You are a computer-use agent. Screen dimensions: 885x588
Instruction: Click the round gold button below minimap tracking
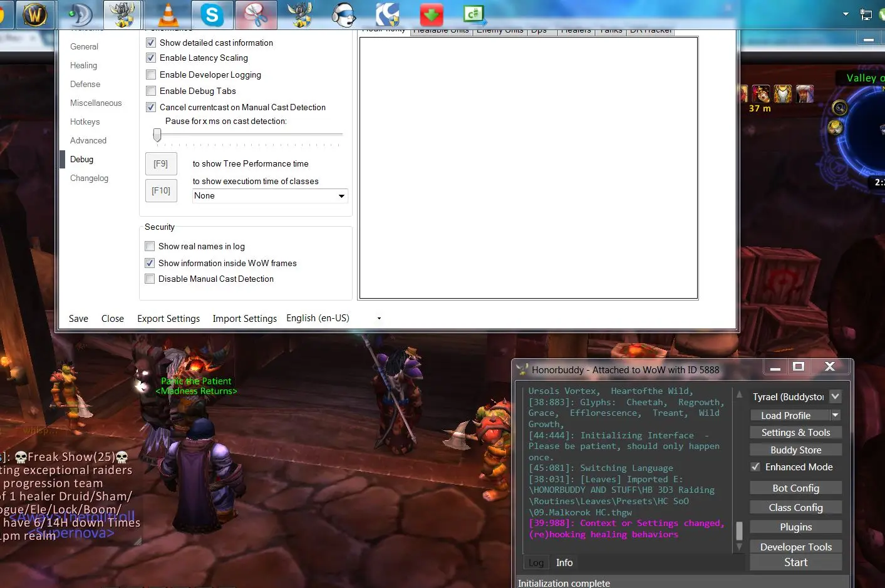836,128
